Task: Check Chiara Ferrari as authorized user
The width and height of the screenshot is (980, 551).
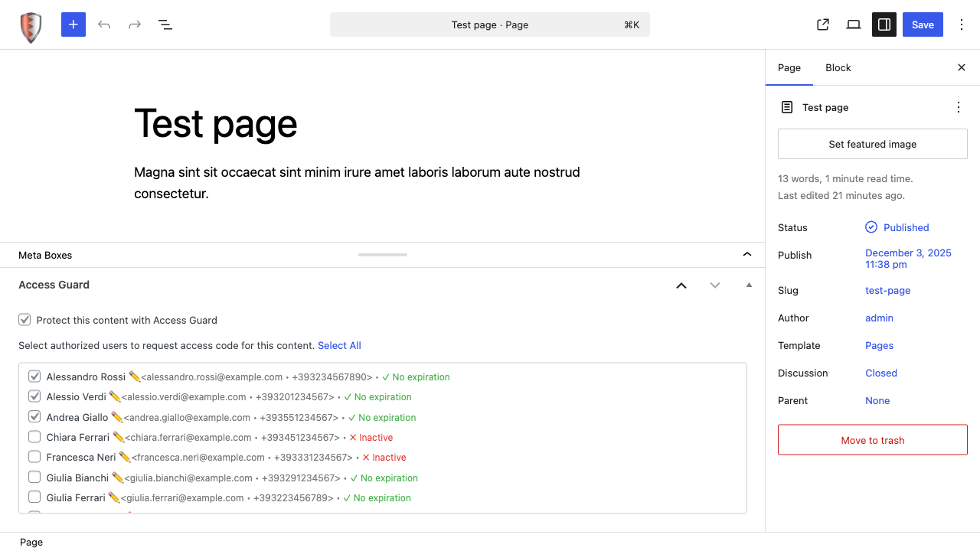Action: (34, 435)
